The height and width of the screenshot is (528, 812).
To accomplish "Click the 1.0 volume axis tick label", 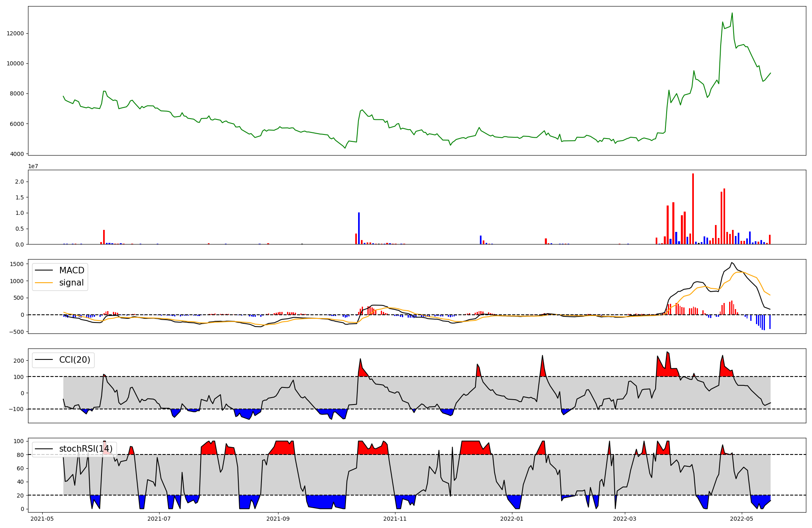I will point(20,213).
